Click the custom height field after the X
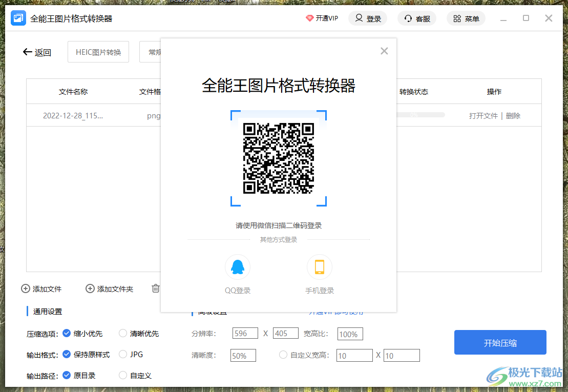This screenshot has width=568, height=392. pos(402,356)
